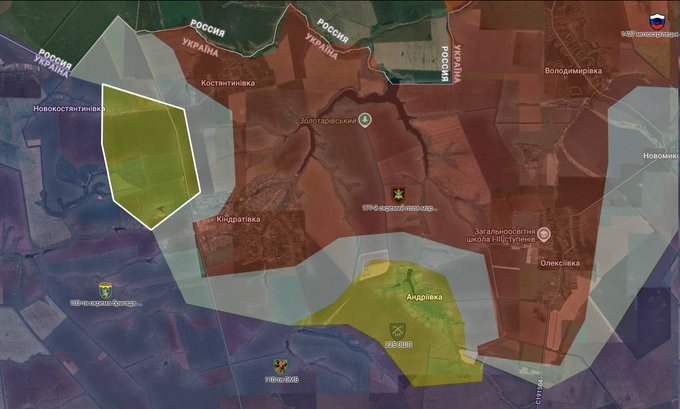Click the Золотарівський place name text

(328, 121)
